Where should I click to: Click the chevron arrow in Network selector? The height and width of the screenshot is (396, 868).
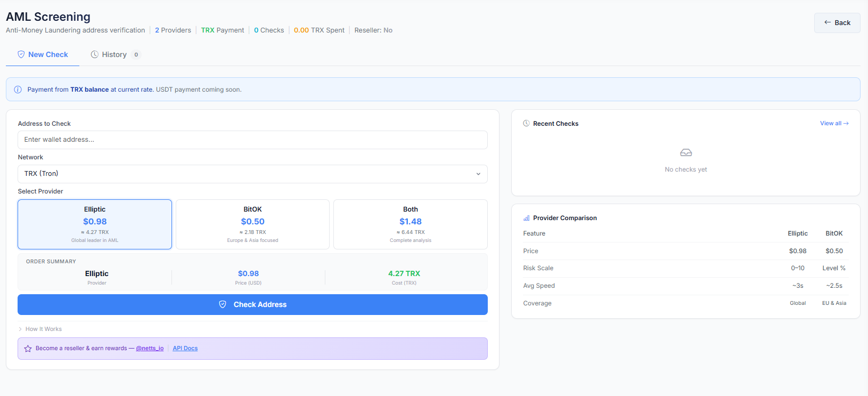tap(478, 174)
